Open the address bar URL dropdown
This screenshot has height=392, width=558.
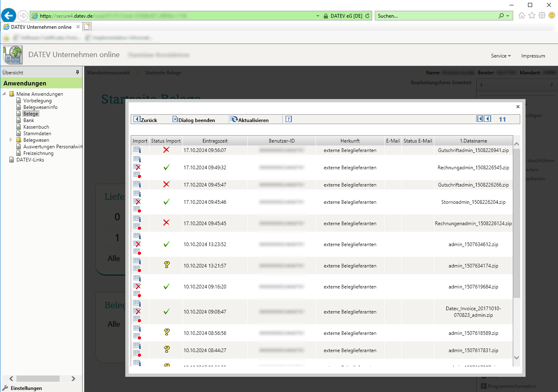pos(318,16)
